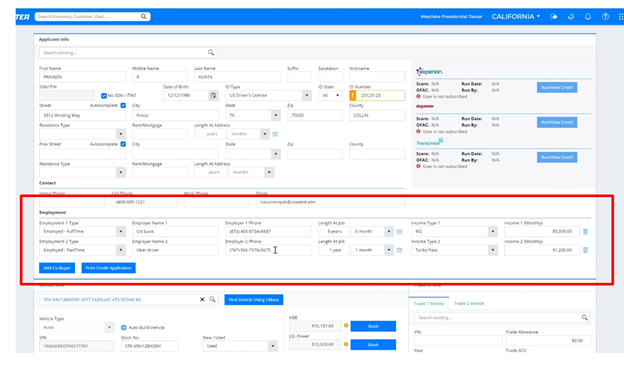Expand Income Type 1 dropdown showing W2
Viewport: 624px width, 366px height.
493,232
